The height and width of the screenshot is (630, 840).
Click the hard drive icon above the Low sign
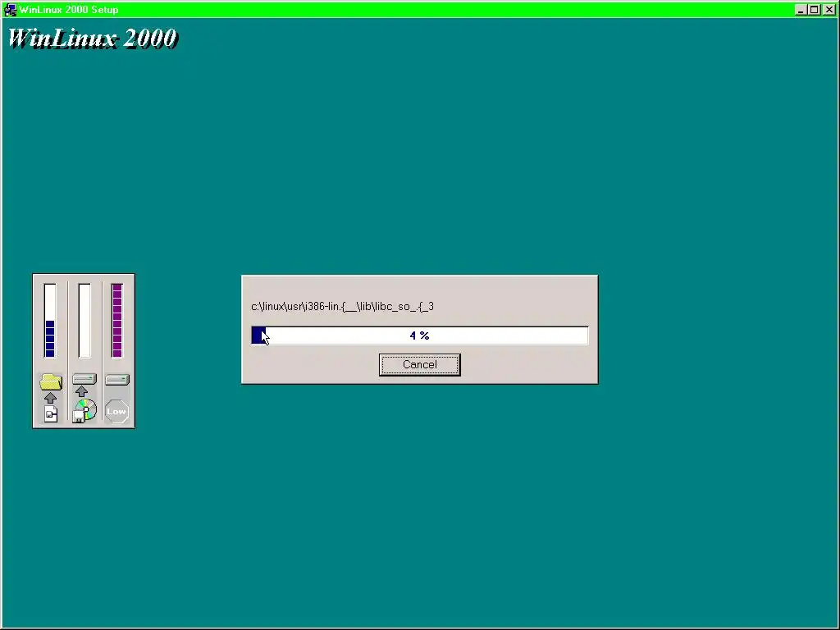(117, 380)
